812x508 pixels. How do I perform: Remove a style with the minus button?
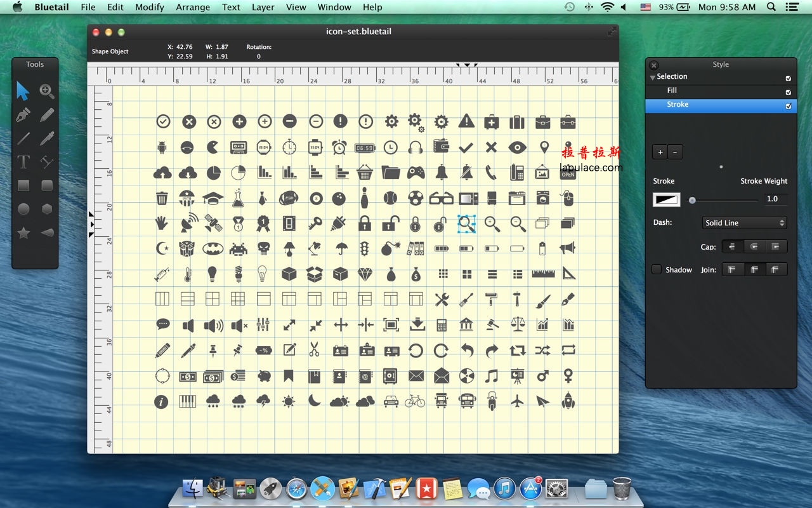point(675,152)
